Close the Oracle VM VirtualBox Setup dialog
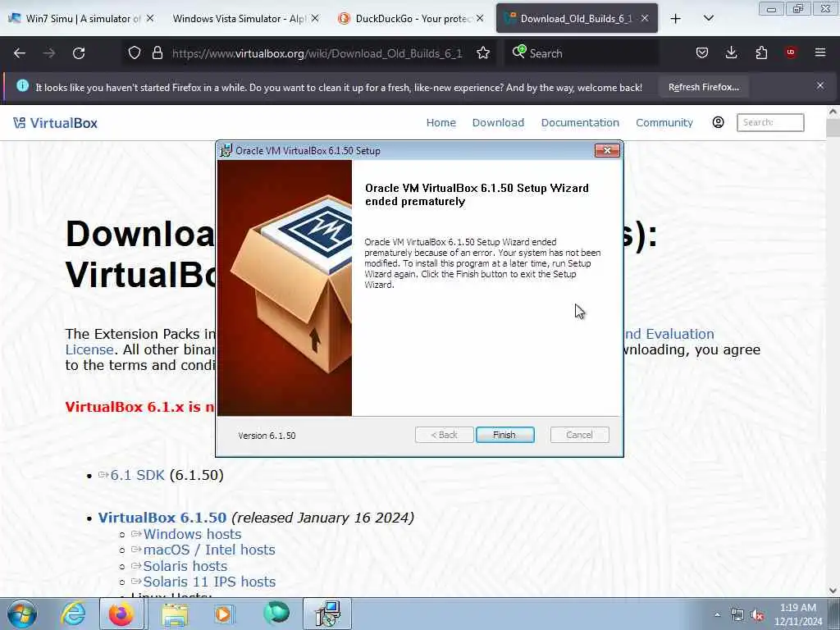 [x=607, y=151]
